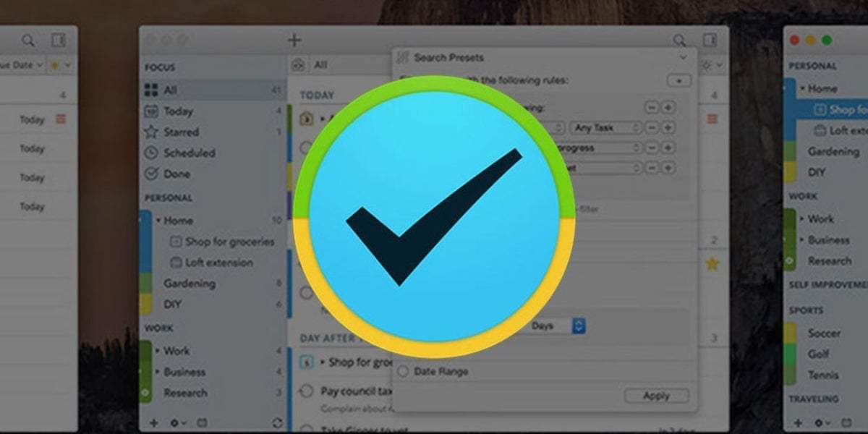This screenshot has height=434, width=868.
Task: Open search in the middle window toolbar
Action: (x=679, y=41)
